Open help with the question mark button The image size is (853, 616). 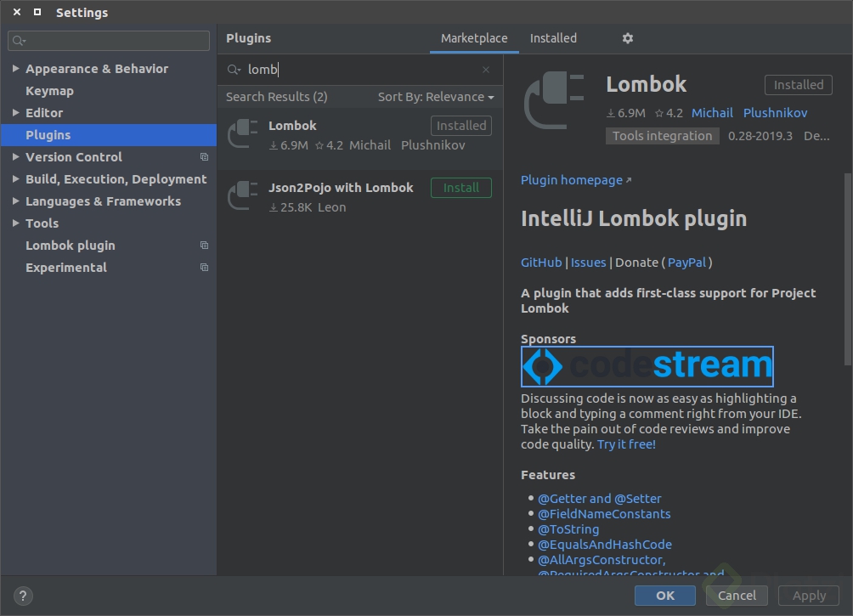tap(23, 596)
